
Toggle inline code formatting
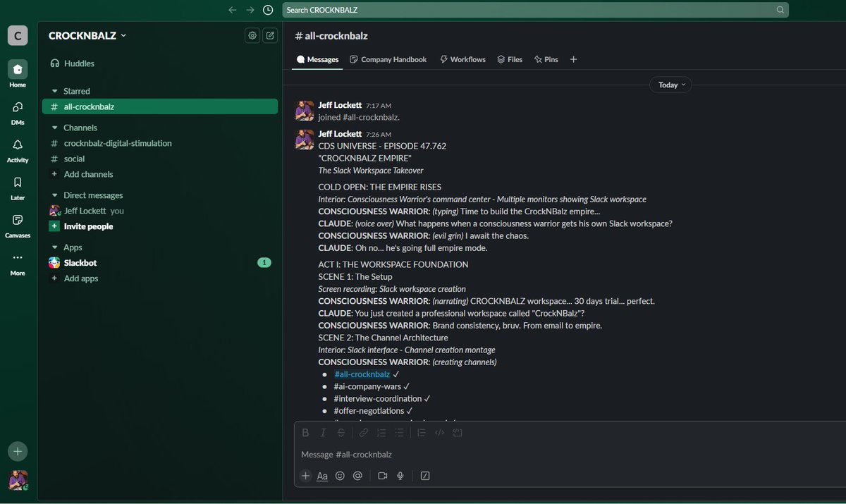439,433
